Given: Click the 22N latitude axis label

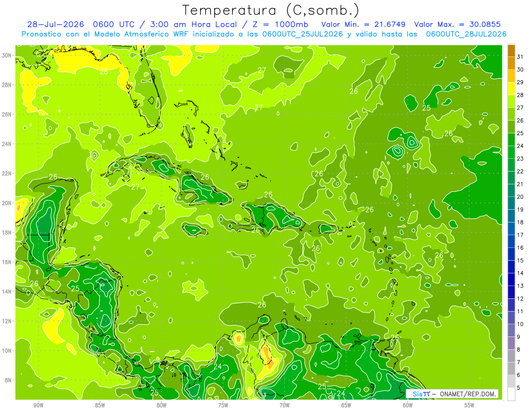Looking at the screenshot, I should pos(8,173).
